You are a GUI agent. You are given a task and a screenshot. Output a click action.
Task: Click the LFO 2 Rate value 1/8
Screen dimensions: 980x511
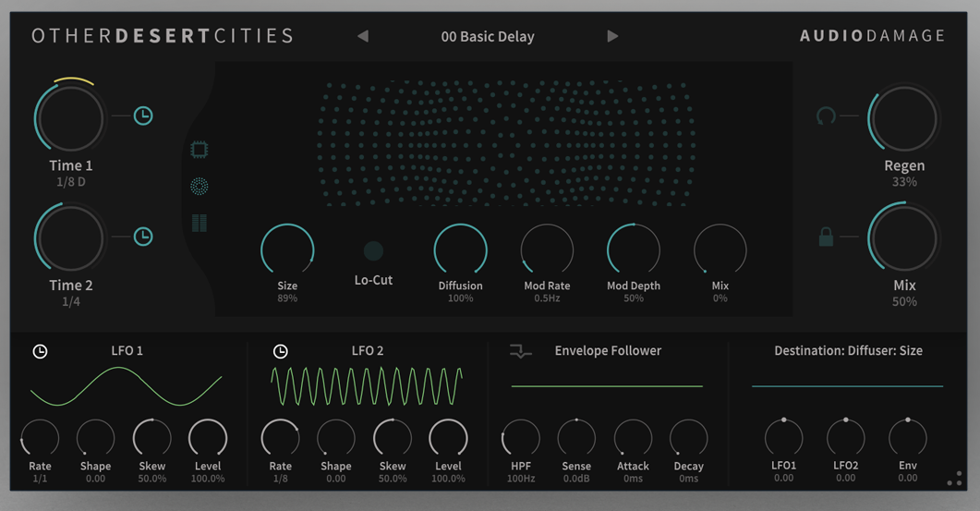[x=280, y=479]
